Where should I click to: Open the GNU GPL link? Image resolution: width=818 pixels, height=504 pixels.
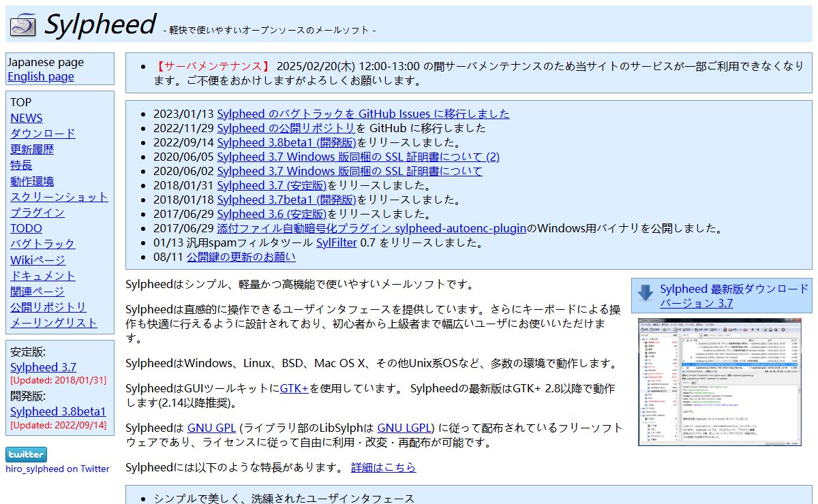(211, 428)
